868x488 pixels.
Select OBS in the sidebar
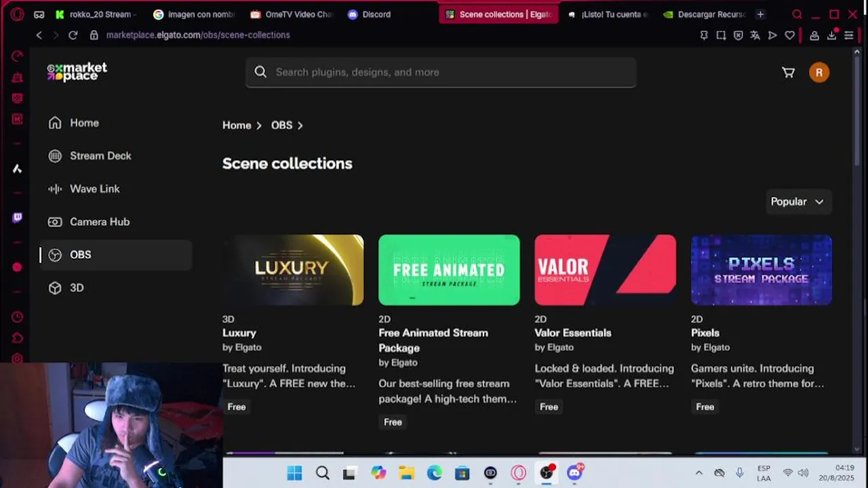point(116,255)
